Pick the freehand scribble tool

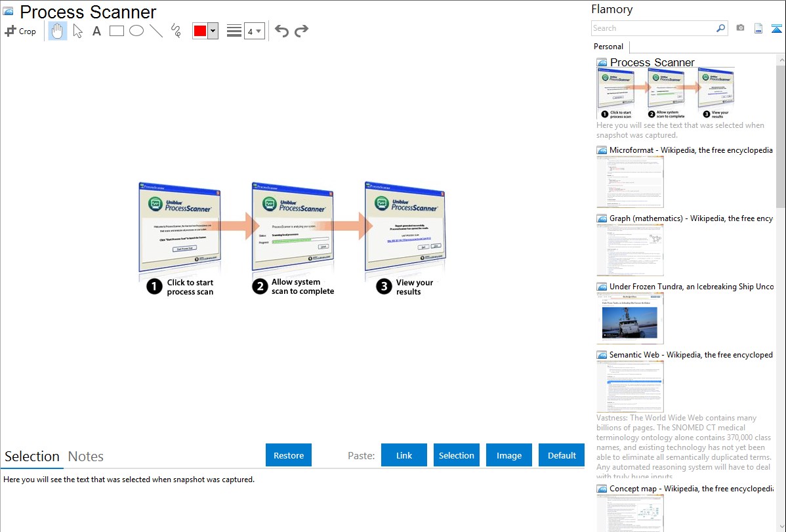pyautogui.click(x=176, y=31)
